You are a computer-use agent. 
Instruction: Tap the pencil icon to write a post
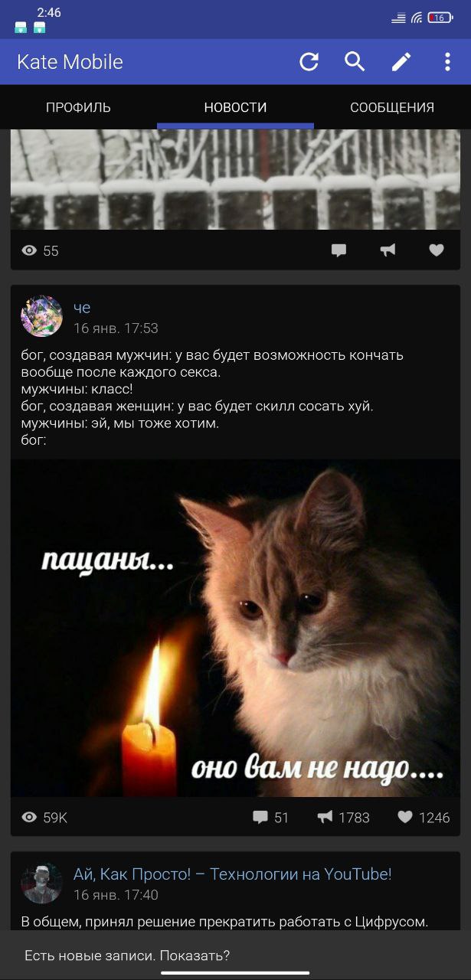point(401,62)
